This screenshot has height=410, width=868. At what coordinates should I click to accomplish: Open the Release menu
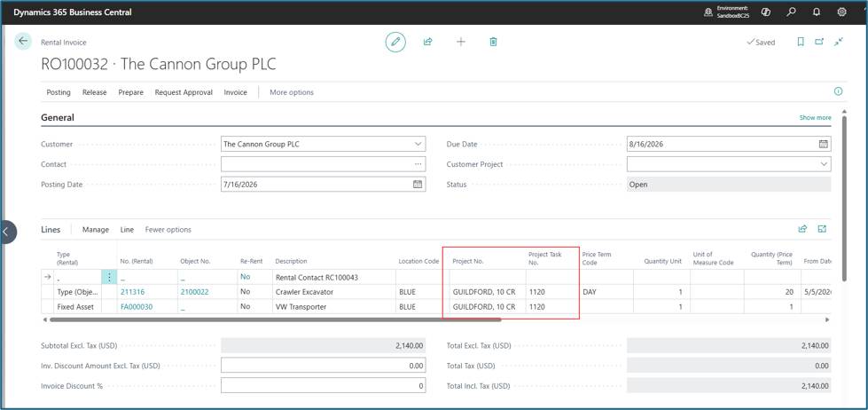(x=94, y=92)
